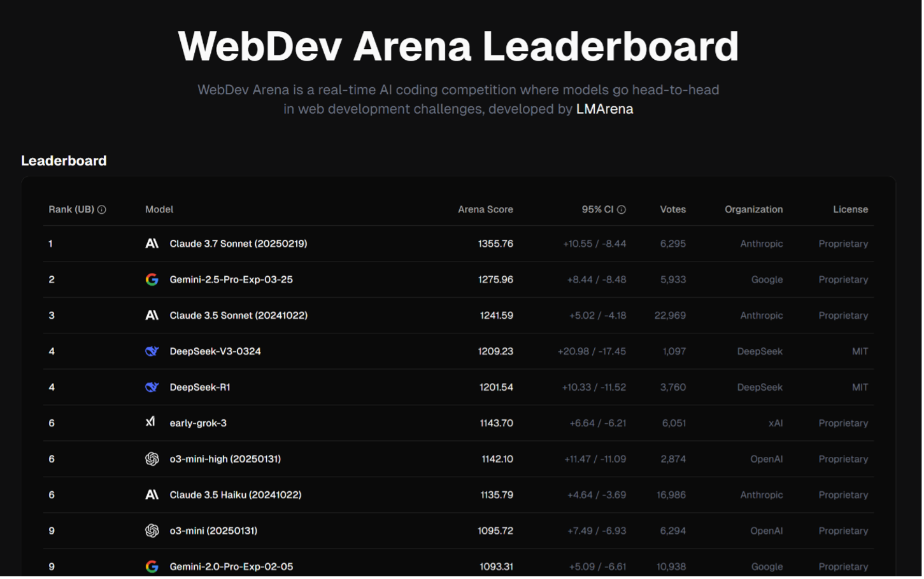Screen dimensions: 924x579
Task: Click the arena score 1201.54
Action: [x=497, y=387]
